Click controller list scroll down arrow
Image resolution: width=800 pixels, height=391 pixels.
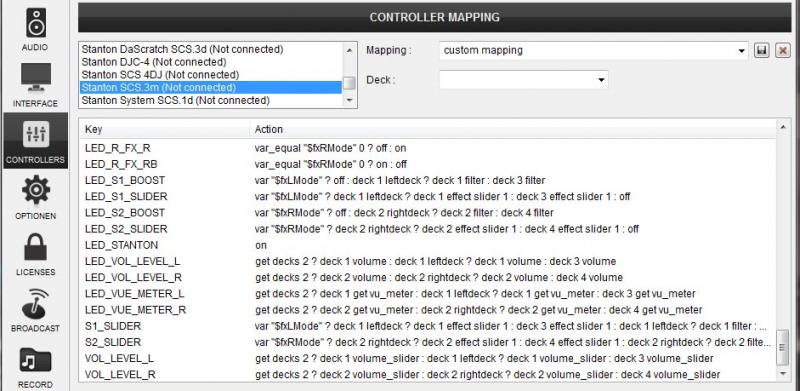(x=349, y=101)
